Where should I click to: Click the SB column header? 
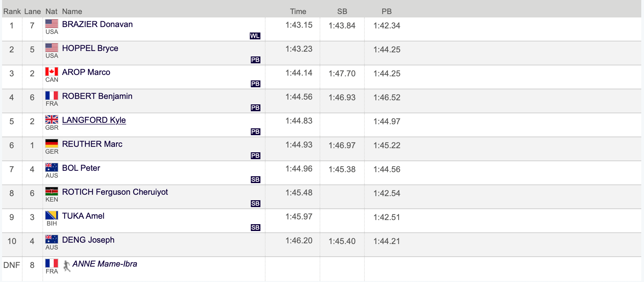[342, 11]
